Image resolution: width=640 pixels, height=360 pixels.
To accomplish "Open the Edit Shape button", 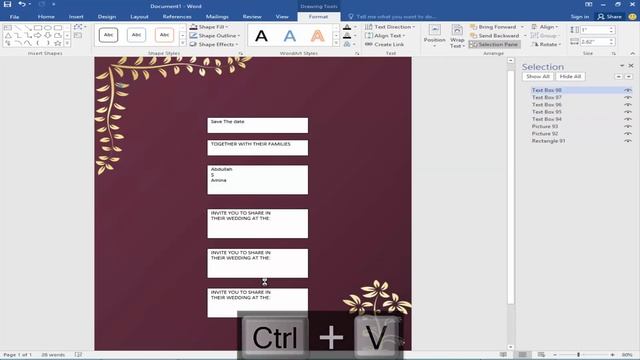I will (x=80, y=27).
